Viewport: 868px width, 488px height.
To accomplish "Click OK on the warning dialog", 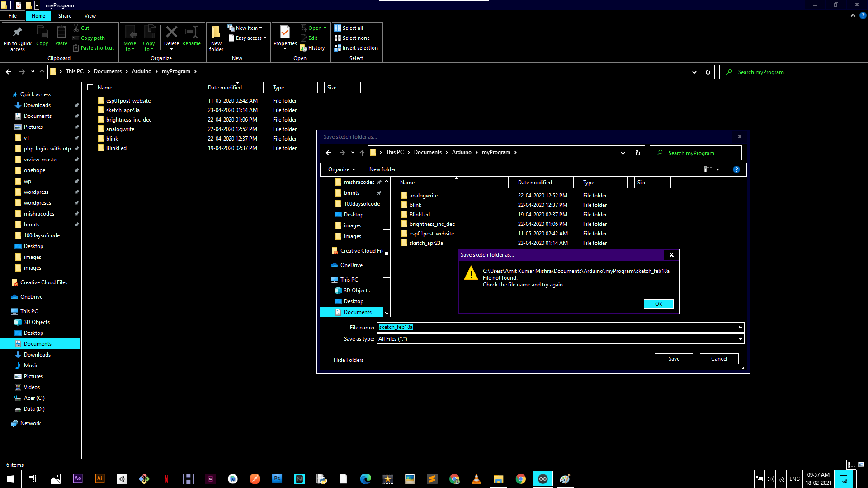I will tap(658, 304).
